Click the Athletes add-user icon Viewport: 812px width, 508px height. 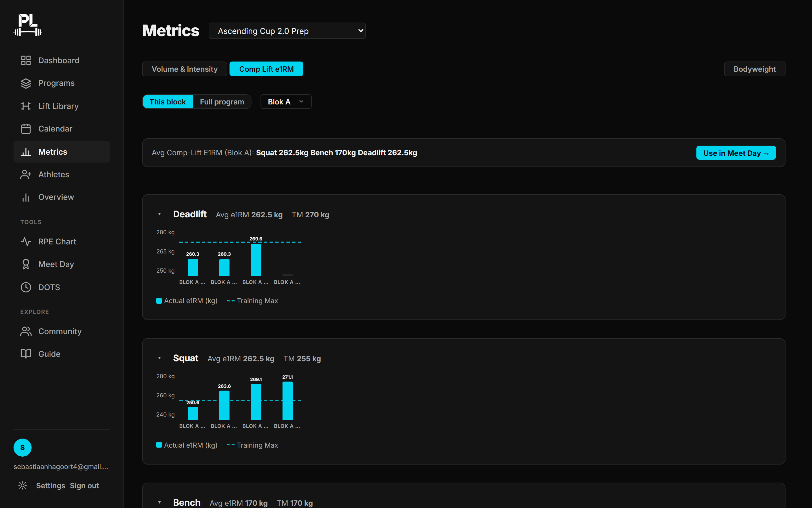click(26, 174)
